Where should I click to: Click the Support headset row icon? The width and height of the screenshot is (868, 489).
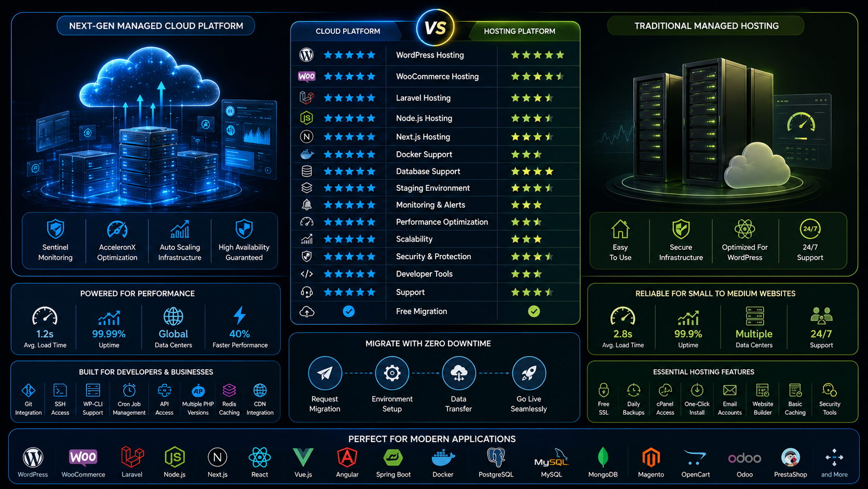307,292
